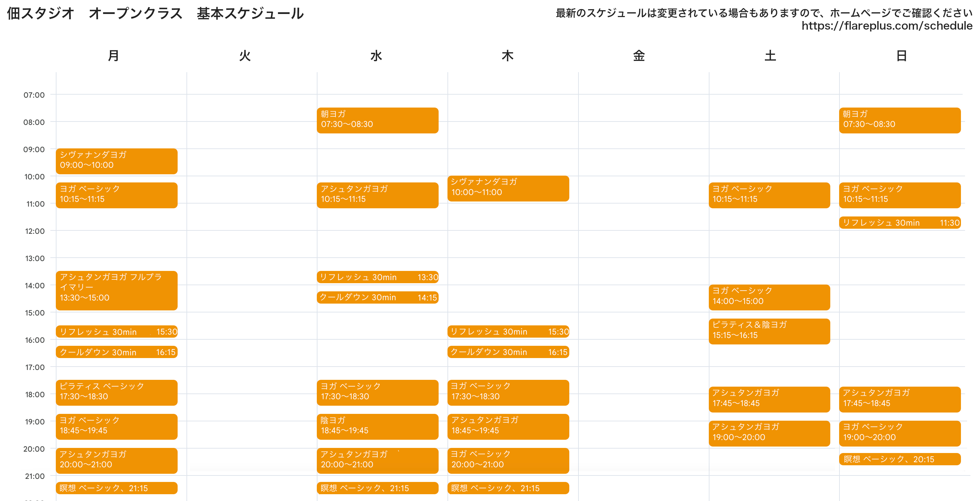The width and height of the screenshot is (980, 501).
Task: Select Wednesday's 朝ヨガ 07:30 class block
Action: coord(377,120)
